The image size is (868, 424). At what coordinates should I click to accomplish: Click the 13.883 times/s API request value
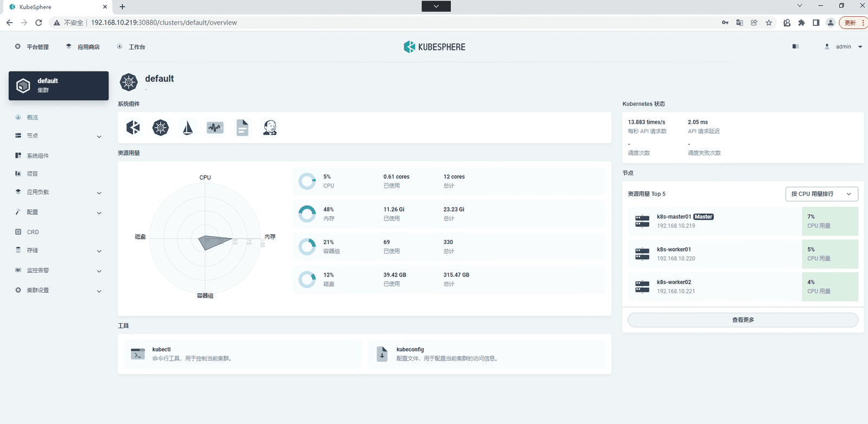click(647, 122)
